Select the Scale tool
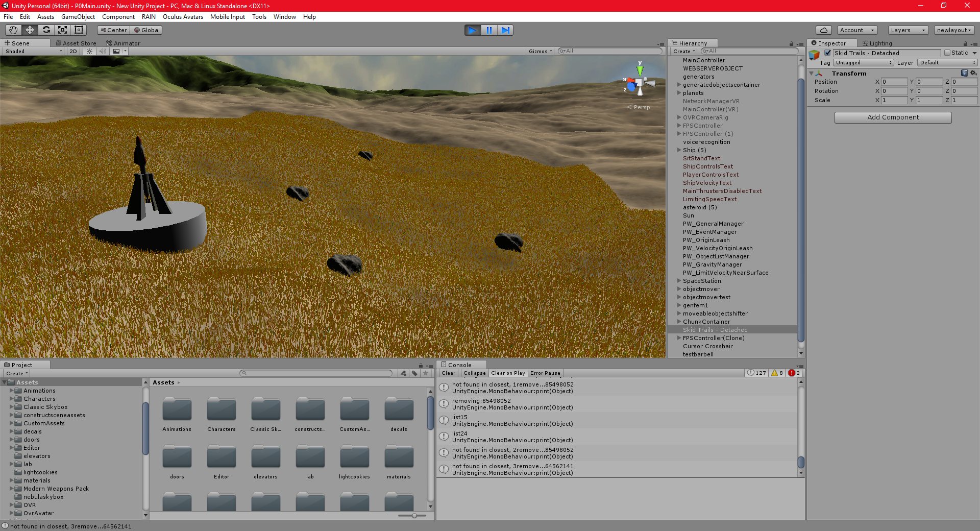This screenshot has width=980, height=531. tap(62, 30)
